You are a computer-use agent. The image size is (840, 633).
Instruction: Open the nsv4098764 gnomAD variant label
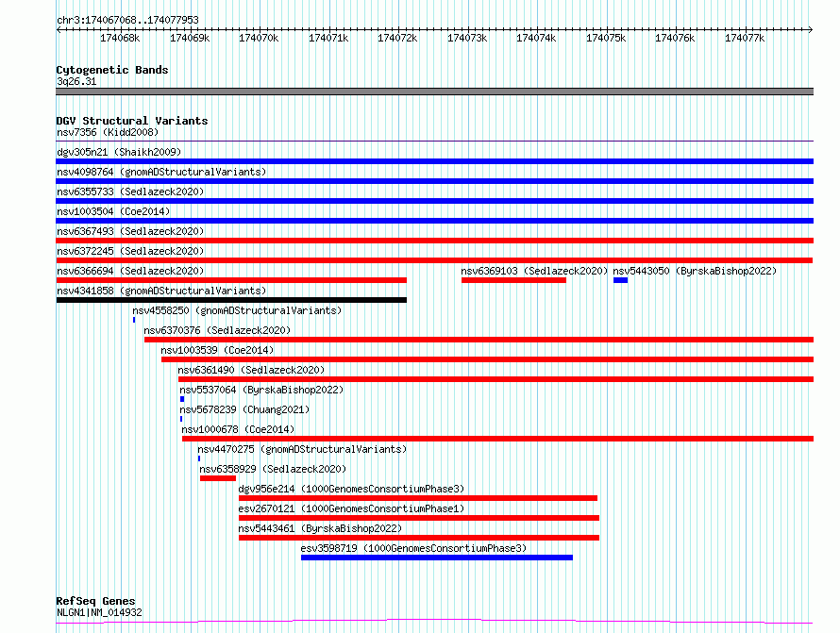pos(161,172)
